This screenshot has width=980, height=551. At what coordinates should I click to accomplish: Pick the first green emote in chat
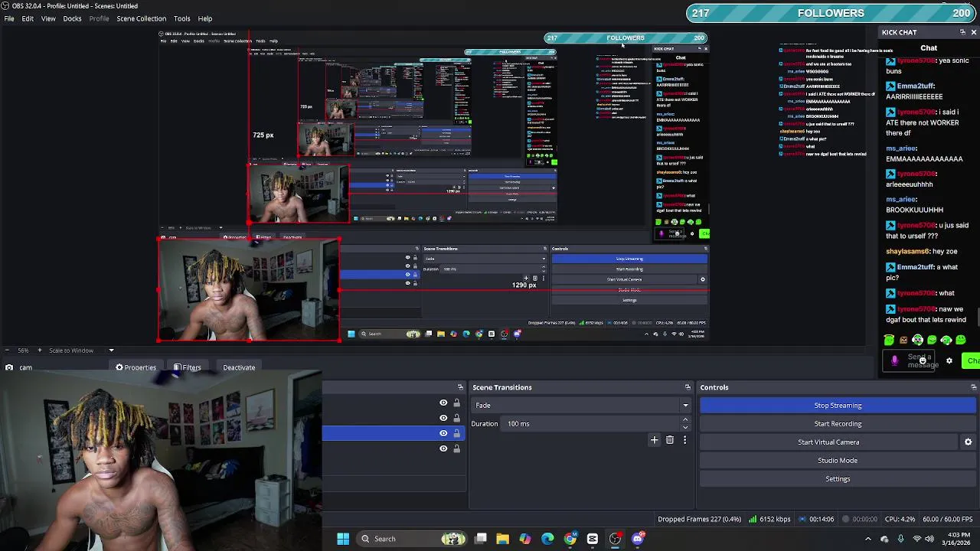coord(889,341)
